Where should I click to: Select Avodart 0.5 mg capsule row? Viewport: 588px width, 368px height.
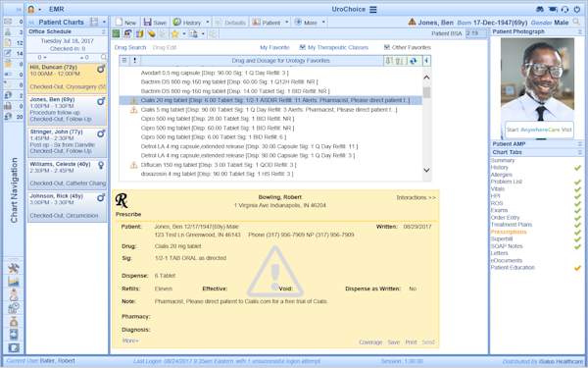(x=270, y=73)
